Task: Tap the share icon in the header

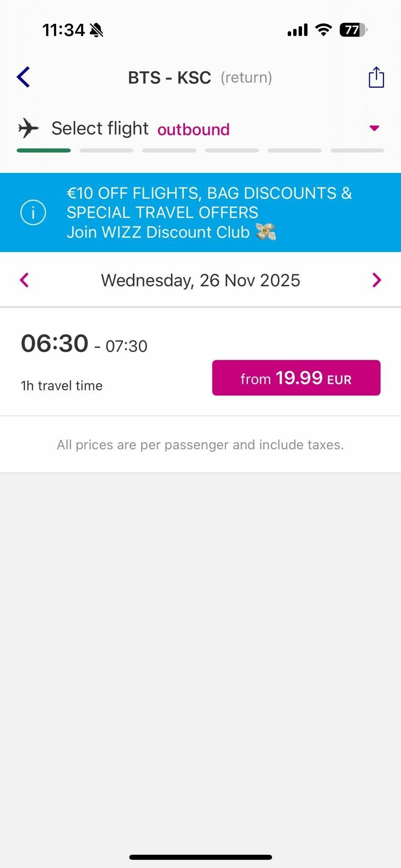Action: pos(376,78)
